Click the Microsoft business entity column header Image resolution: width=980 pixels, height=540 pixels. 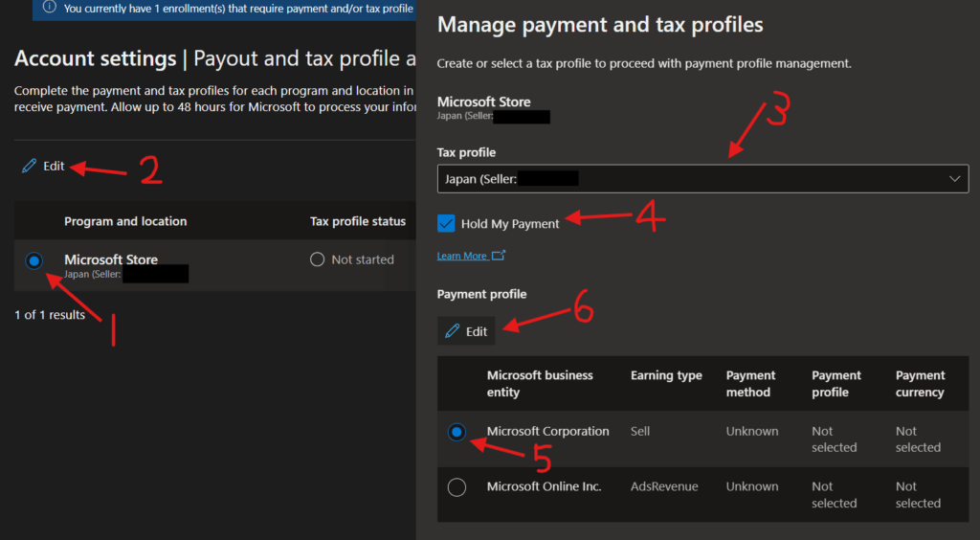(540, 383)
